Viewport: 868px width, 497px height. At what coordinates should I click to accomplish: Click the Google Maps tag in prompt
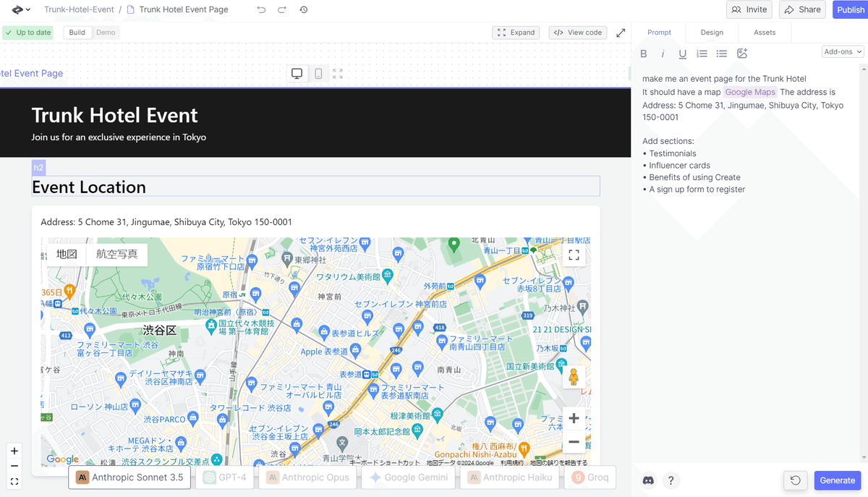750,92
